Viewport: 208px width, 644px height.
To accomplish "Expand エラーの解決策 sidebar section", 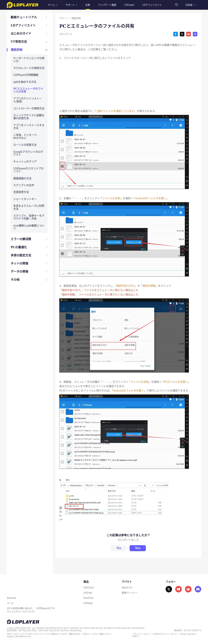I will [29, 239].
